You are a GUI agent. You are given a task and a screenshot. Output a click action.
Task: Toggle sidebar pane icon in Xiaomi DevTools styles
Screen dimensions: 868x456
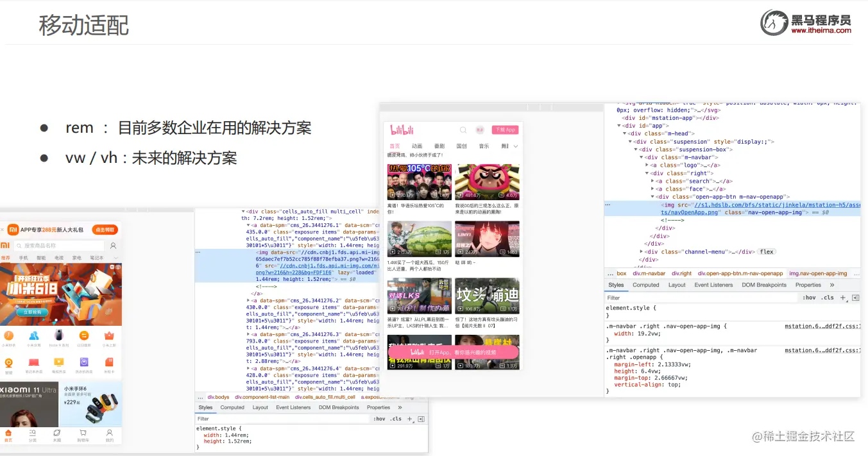[x=421, y=419]
